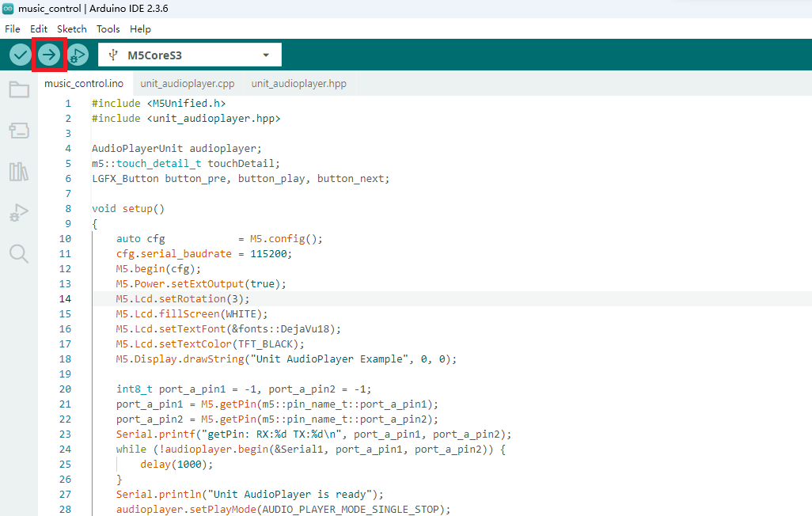This screenshot has height=516, width=812.
Task: Open the Edit menu
Action: click(38, 29)
